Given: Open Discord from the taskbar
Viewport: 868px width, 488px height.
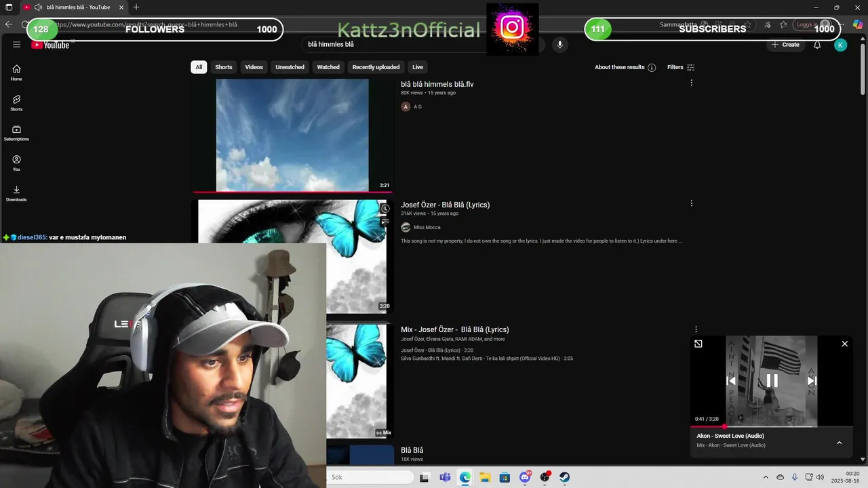Looking at the screenshot, I should pos(525,477).
